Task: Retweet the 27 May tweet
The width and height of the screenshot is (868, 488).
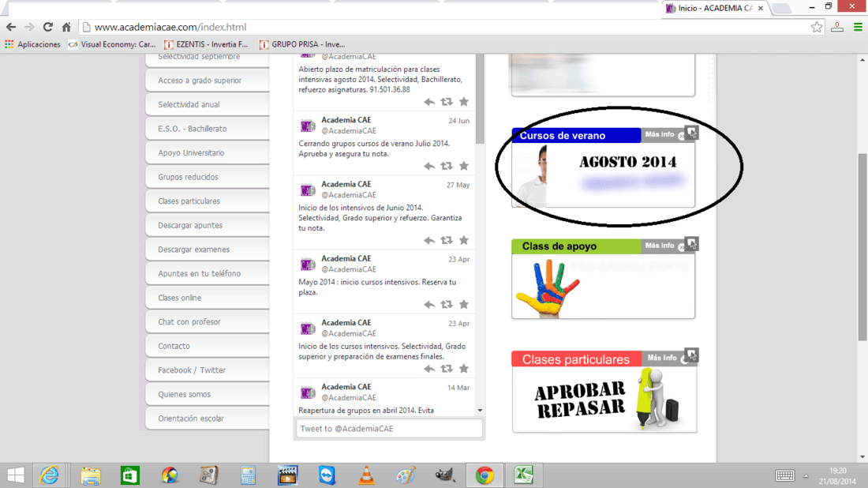Action: point(446,240)
